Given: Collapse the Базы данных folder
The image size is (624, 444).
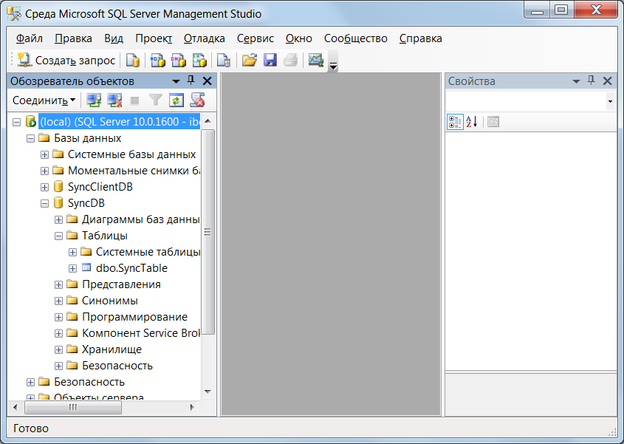Looking at the screenshot, I should [31, 138].
